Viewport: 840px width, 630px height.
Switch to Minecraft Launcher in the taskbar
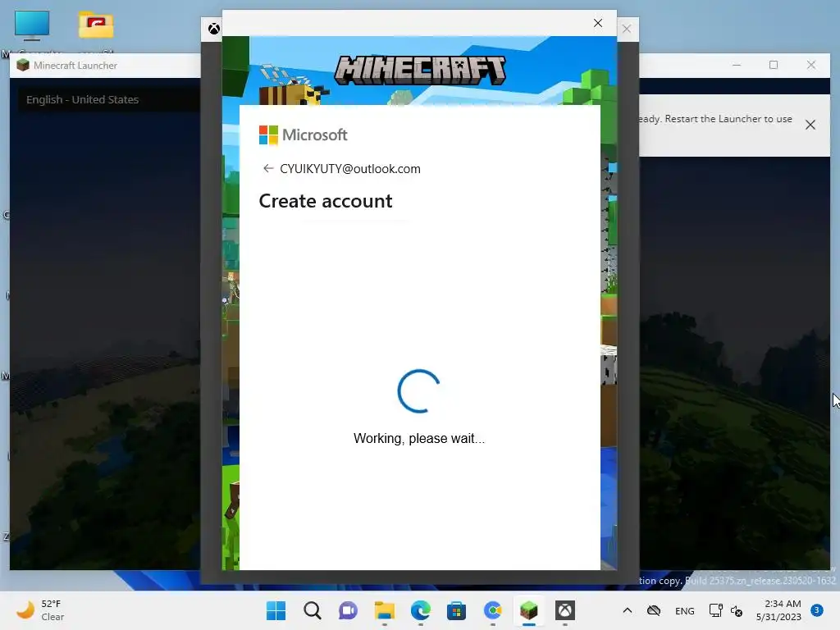coord(529,610)
